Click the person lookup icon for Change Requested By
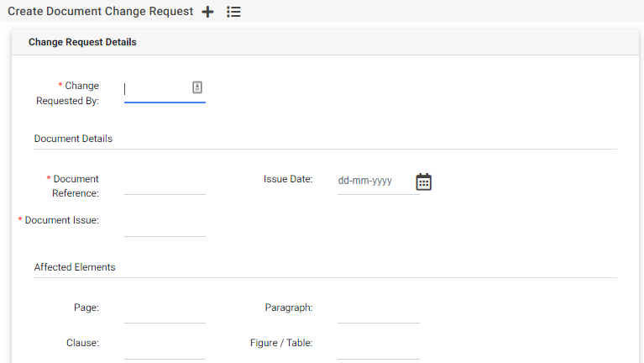Image resolution: width=644 pixels, height=363 pixels. 197,87
